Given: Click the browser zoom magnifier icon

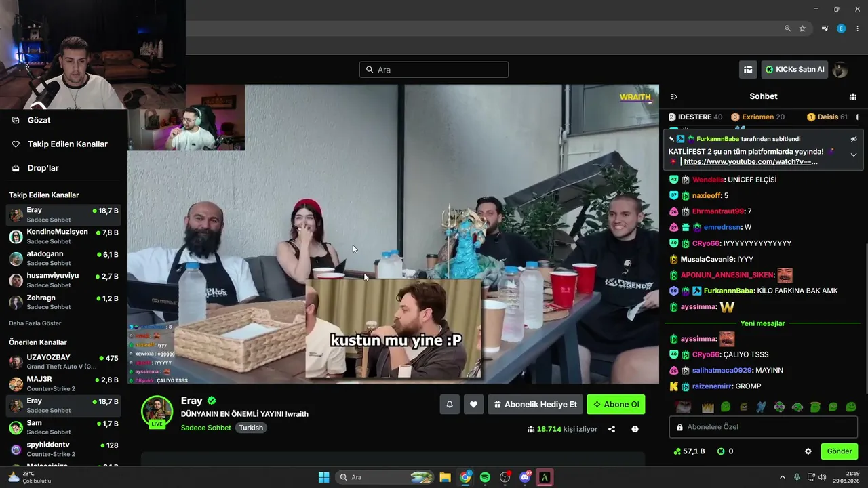Looking at the screenshot, I should tap(787, 28).
